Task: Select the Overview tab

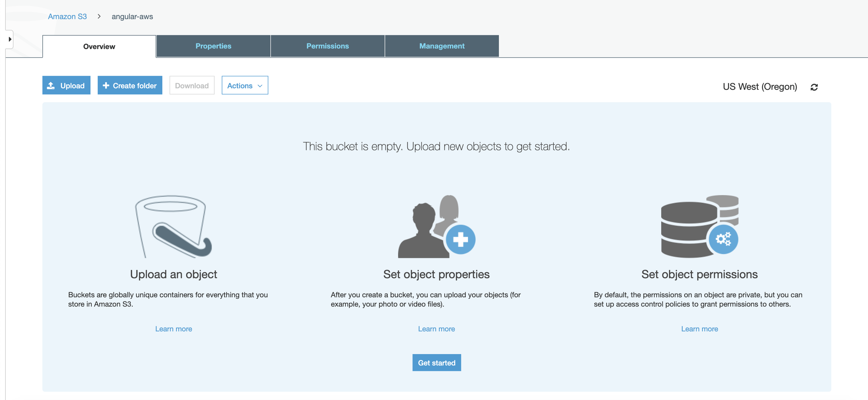Action: tap(99, 46)
